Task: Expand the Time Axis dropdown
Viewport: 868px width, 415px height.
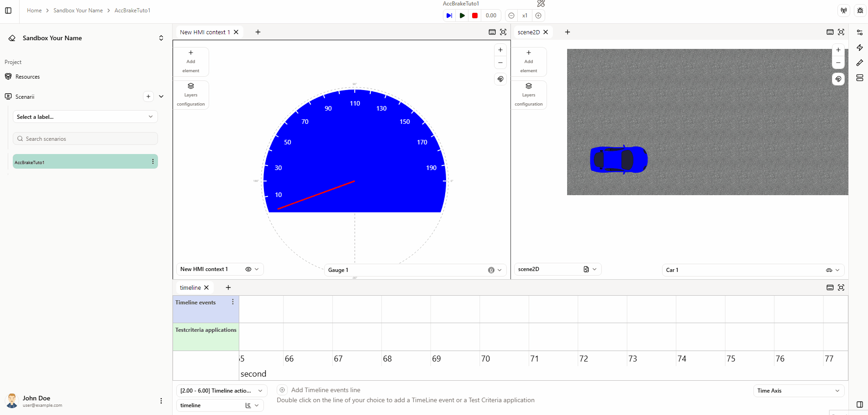Action: click(x=798, y=391)
